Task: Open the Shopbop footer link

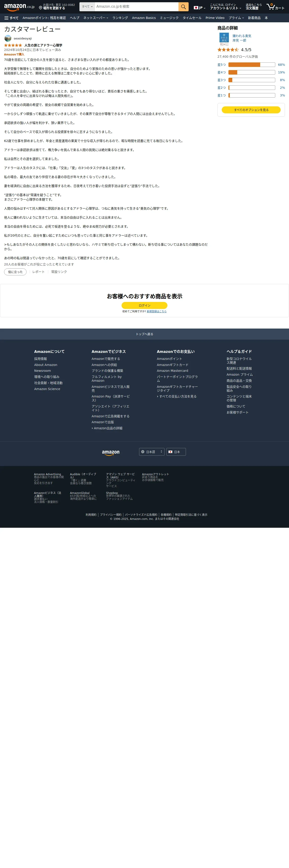Action: [x=112, y=493]
